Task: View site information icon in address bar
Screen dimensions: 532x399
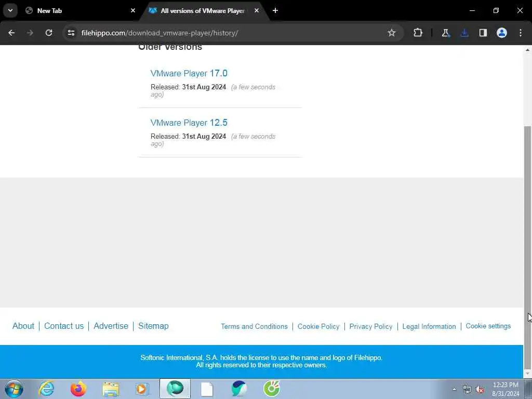Action: [x=71, y=33]
